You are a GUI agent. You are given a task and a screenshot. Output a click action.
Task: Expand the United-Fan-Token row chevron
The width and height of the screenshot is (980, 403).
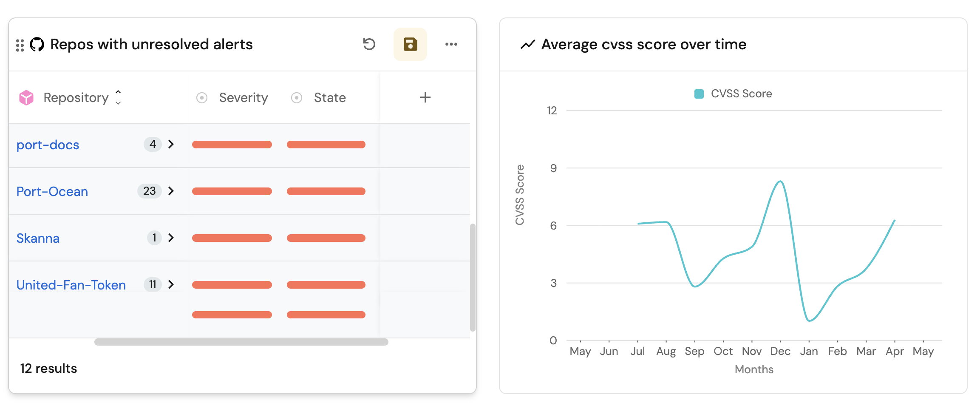pyautogui.click(x=171, y=284)
